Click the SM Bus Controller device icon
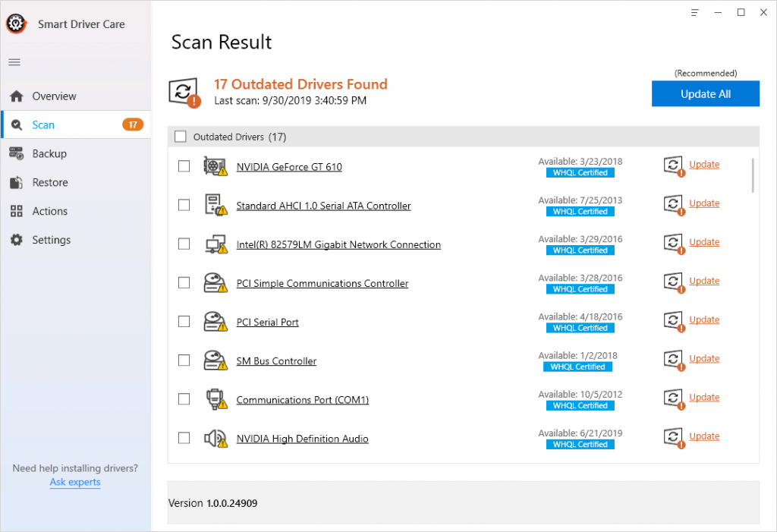The height and width of the screenshot is (532, 777). point(215,360)
